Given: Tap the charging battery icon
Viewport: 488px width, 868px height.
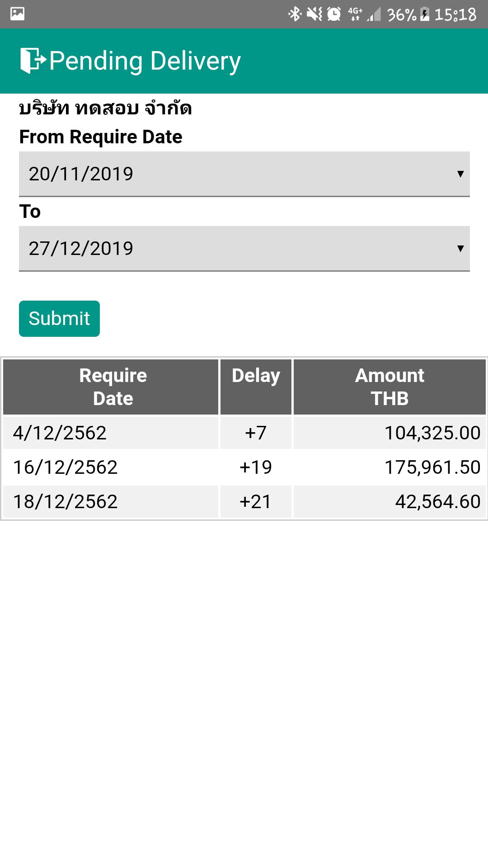Looking at the screenshot, I should tap(425, 14).
